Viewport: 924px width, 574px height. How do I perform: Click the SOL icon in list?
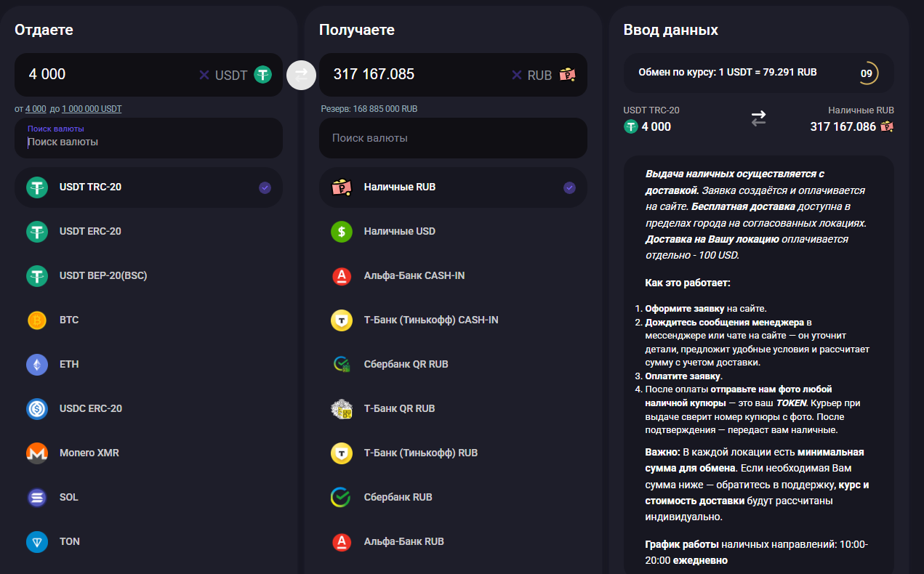coord(37,497)
